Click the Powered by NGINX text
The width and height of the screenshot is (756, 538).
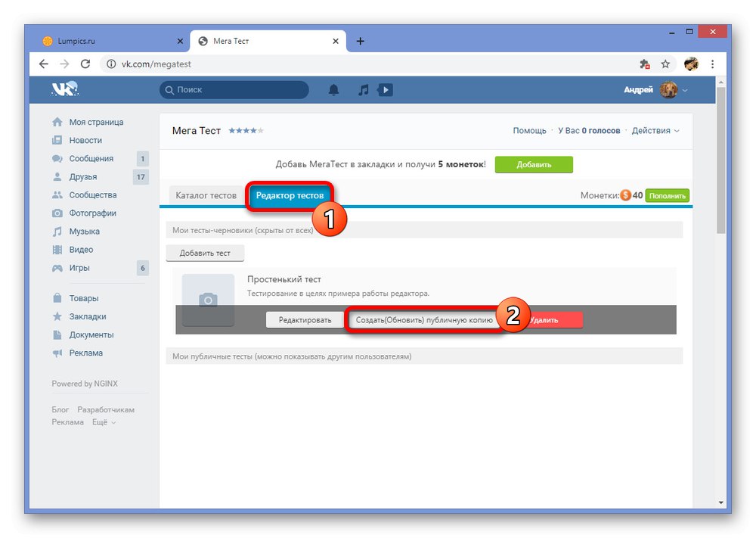[85, 384]
